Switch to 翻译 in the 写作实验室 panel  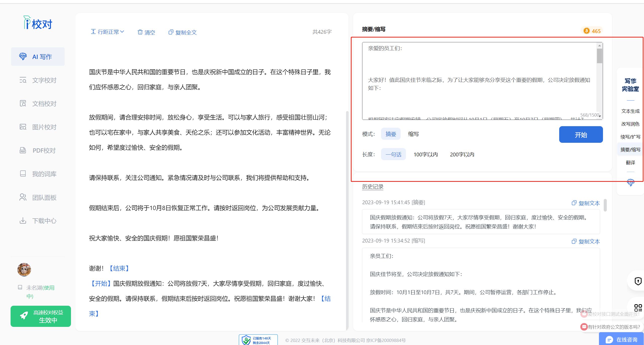630,162
